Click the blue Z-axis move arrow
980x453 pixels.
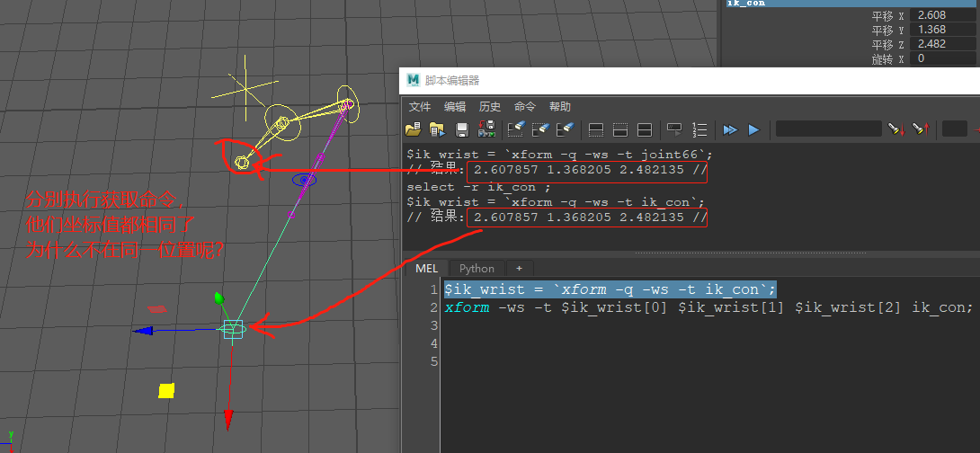pos(142,331)
